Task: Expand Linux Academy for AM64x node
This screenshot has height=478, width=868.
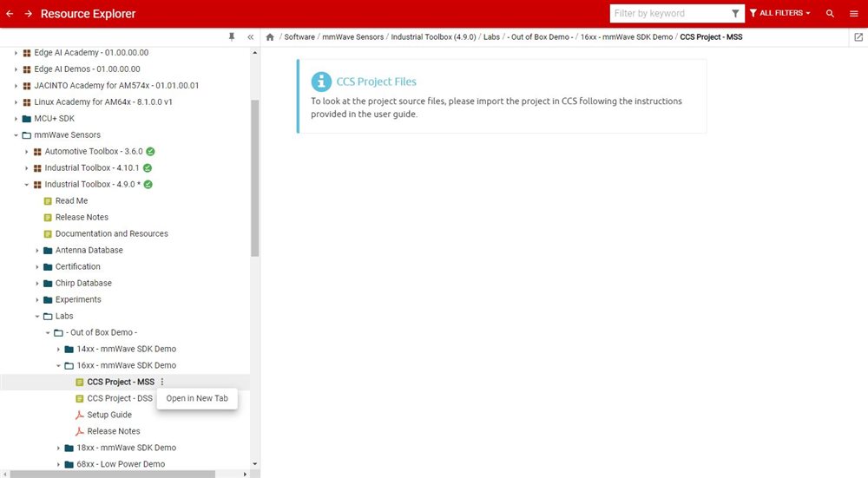Action: tap(16, 102)
